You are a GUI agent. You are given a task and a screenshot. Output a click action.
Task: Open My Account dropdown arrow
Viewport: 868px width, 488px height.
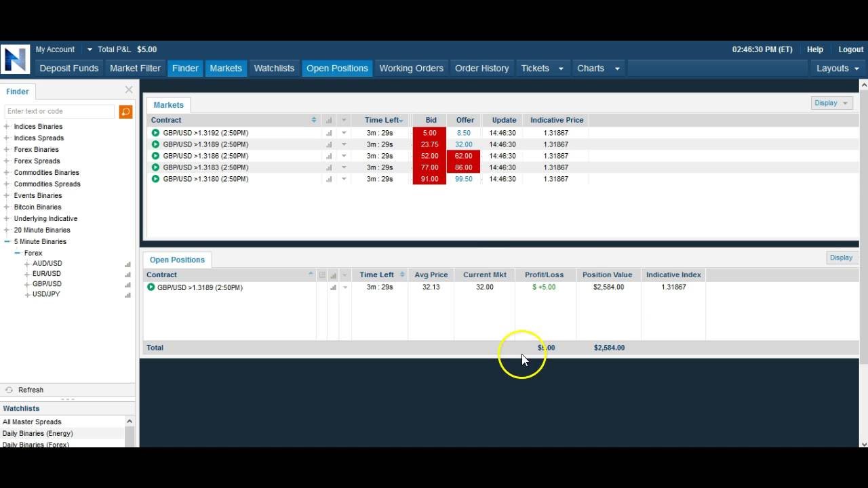(90, 49)
